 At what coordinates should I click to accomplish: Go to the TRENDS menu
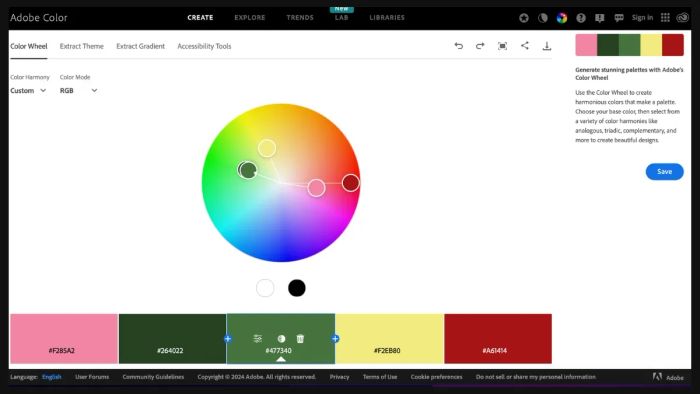[300, 17]
